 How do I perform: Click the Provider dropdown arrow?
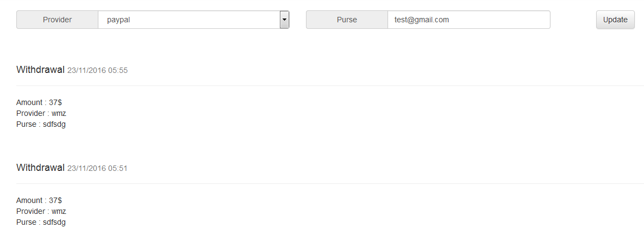tap(284, 20)
